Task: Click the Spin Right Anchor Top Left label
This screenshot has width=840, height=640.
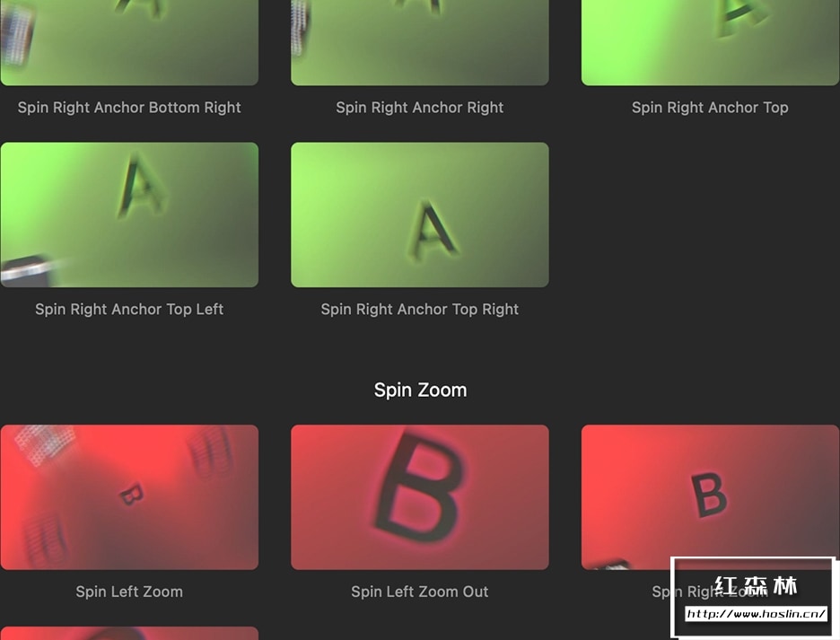Action: point(129,310)
